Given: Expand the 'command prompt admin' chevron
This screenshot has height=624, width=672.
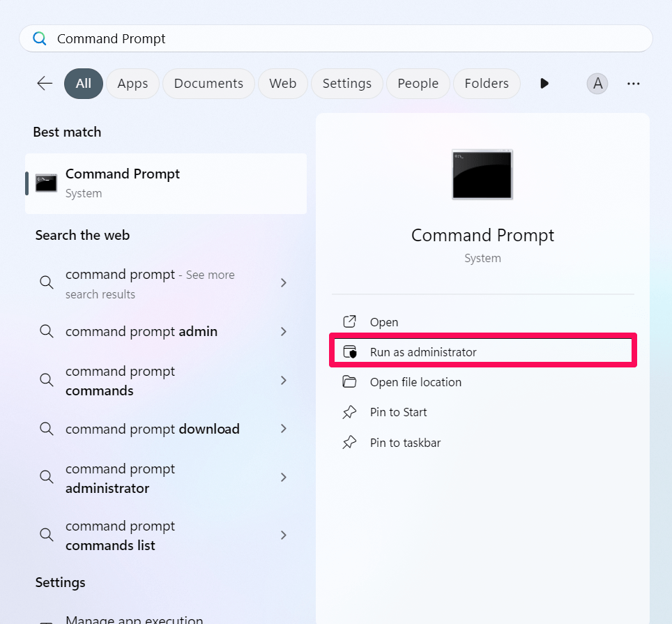Looking at the screenshot, I should coord(283,331).
